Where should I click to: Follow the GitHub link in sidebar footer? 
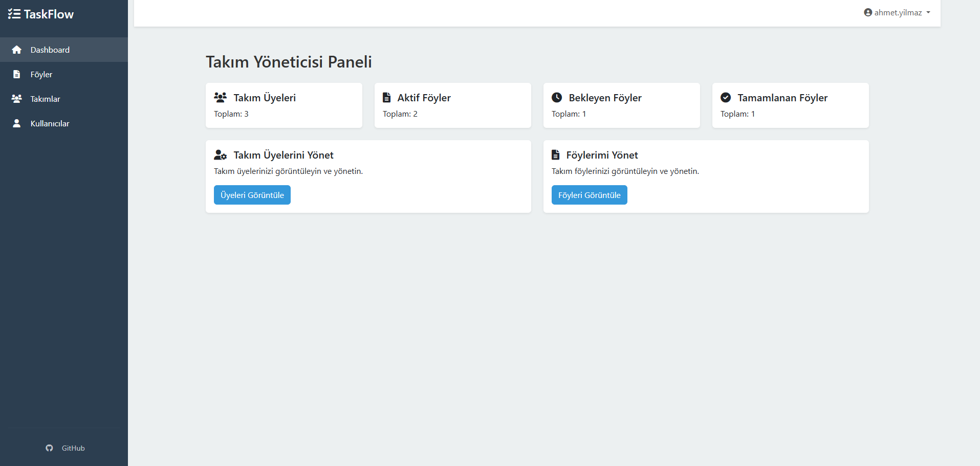point(73,448)
